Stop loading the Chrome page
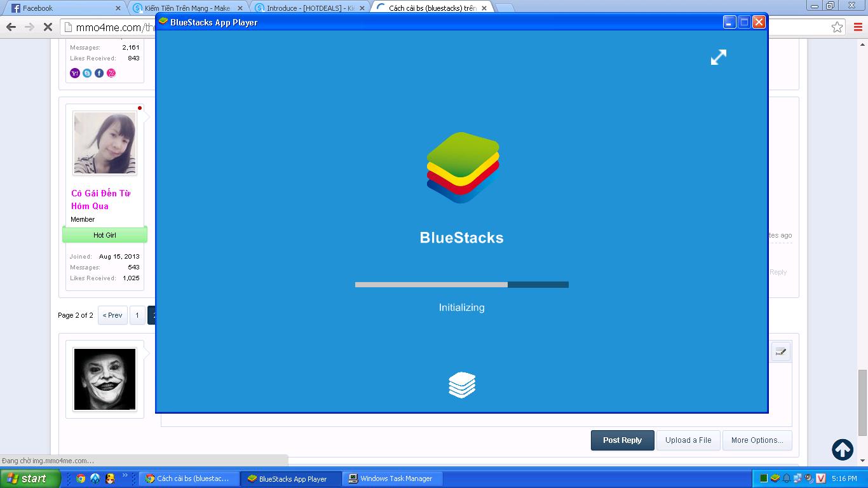 pyautogui.click(x=48, y=27)
